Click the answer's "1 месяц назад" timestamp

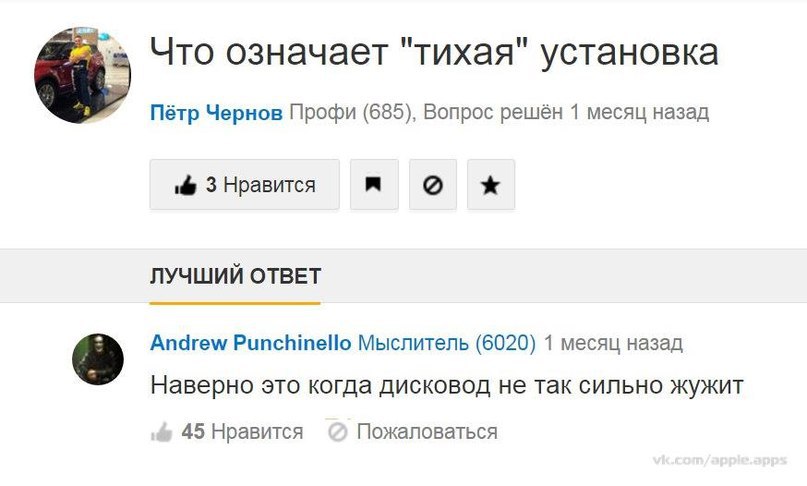coord(613,344)
